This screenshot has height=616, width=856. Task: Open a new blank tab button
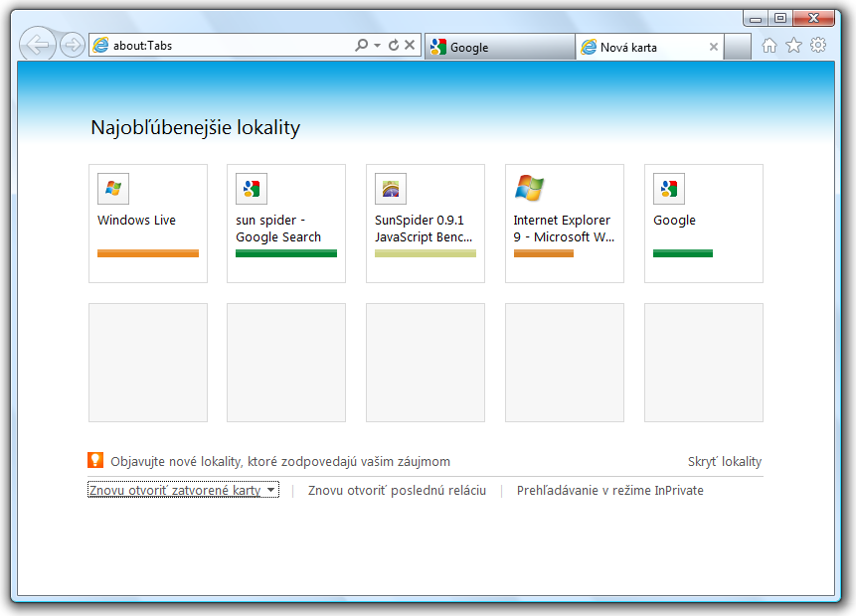738,47
